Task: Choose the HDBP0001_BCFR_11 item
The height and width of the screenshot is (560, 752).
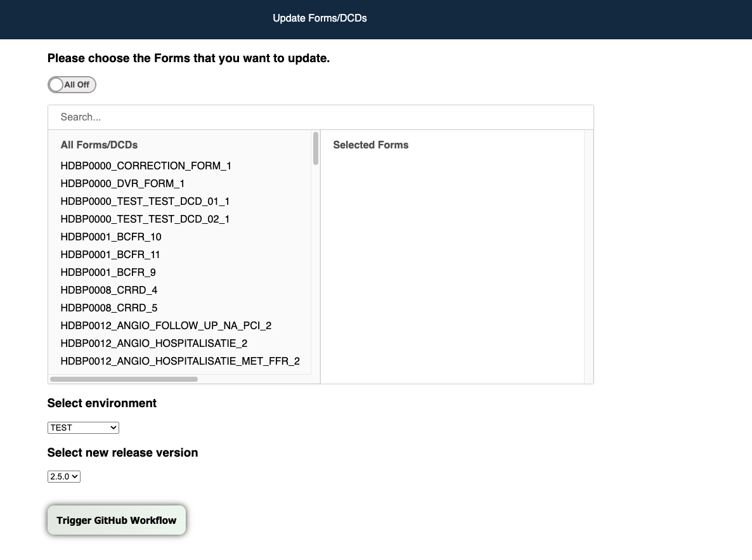Action: point(110,255)
